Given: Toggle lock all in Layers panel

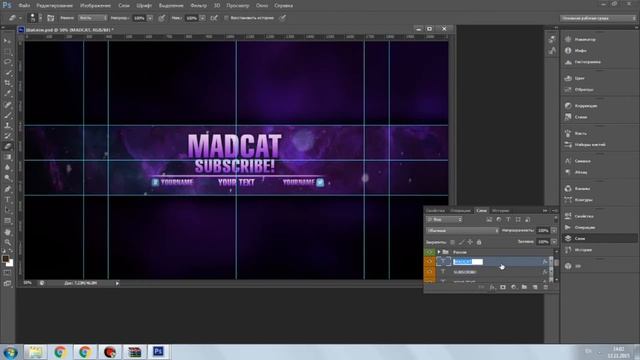Looking at the screenshot, I should coord(479,242).
